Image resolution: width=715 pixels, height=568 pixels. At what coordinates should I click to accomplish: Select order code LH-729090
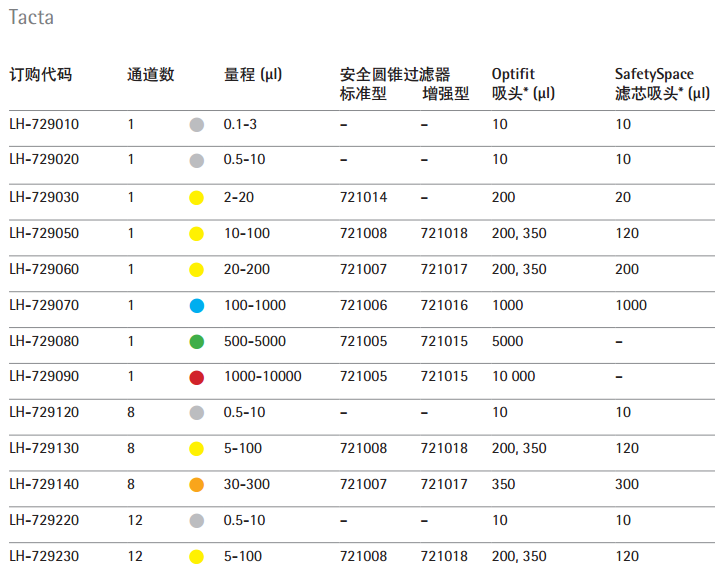[44, 377]
